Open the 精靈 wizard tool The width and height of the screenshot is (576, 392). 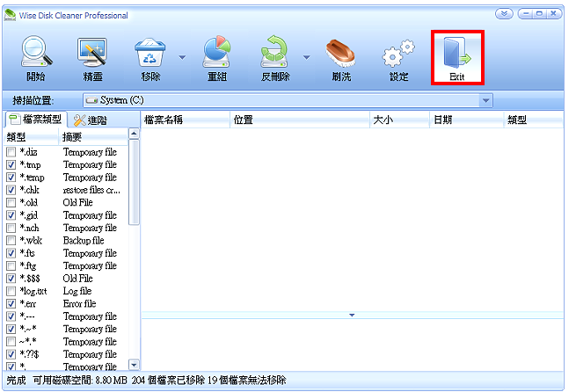pos(92,58)
